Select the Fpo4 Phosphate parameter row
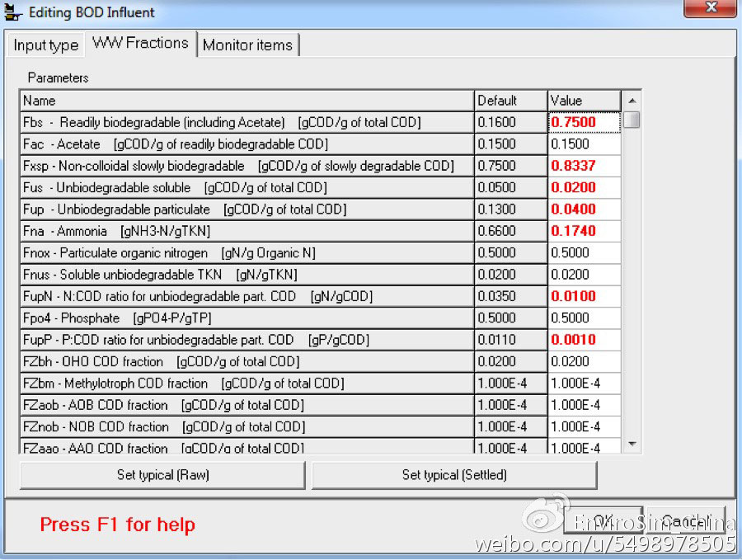 coord(247,318)
